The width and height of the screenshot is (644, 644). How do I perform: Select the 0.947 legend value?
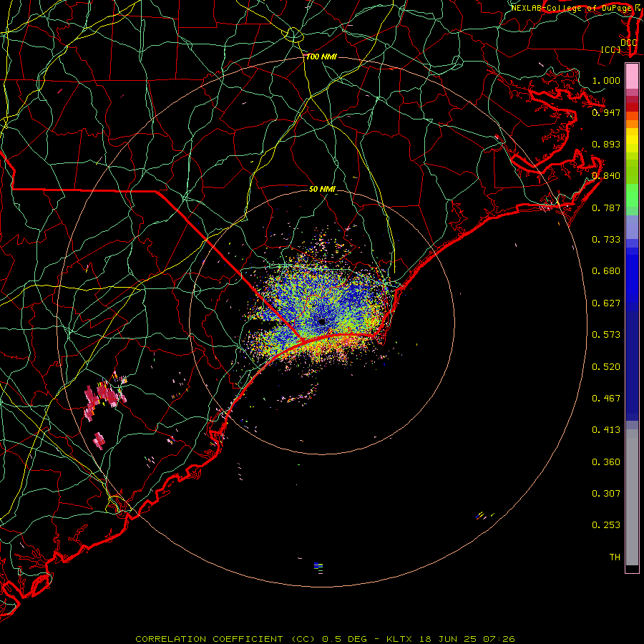[x=606, y=112]
